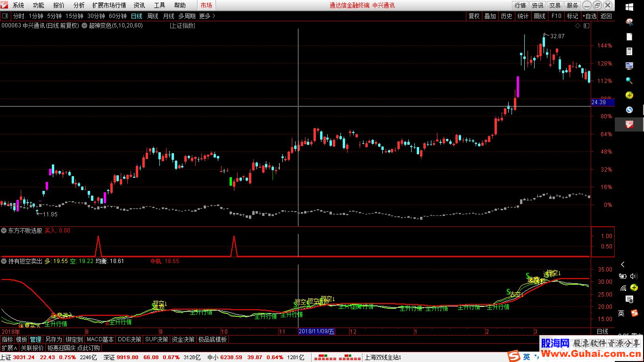
Task: Click the 统计 toolbar button
Action: (523, 16)
